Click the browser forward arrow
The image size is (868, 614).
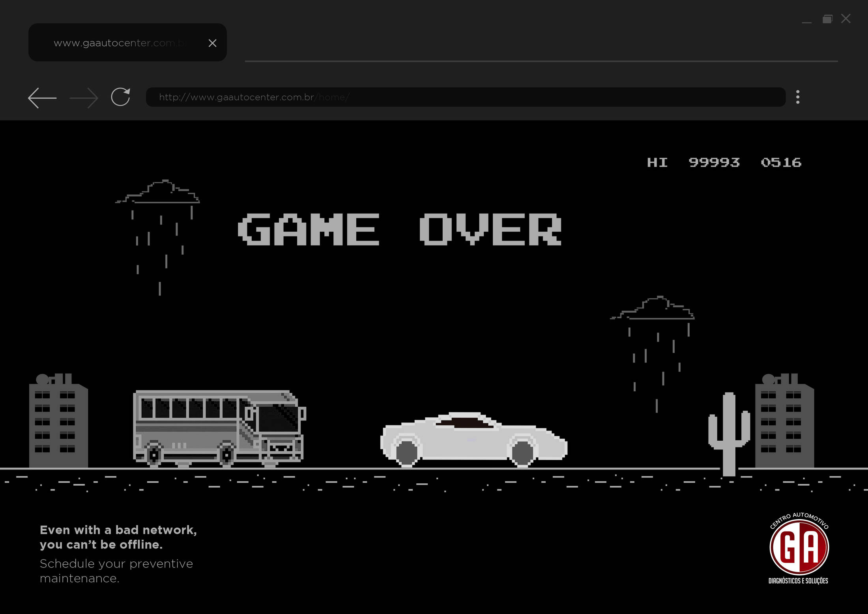coord(84,98)
